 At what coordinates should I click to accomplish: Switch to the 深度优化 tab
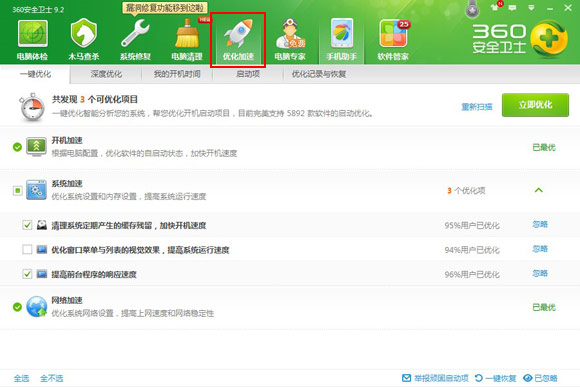coord(106,74)
